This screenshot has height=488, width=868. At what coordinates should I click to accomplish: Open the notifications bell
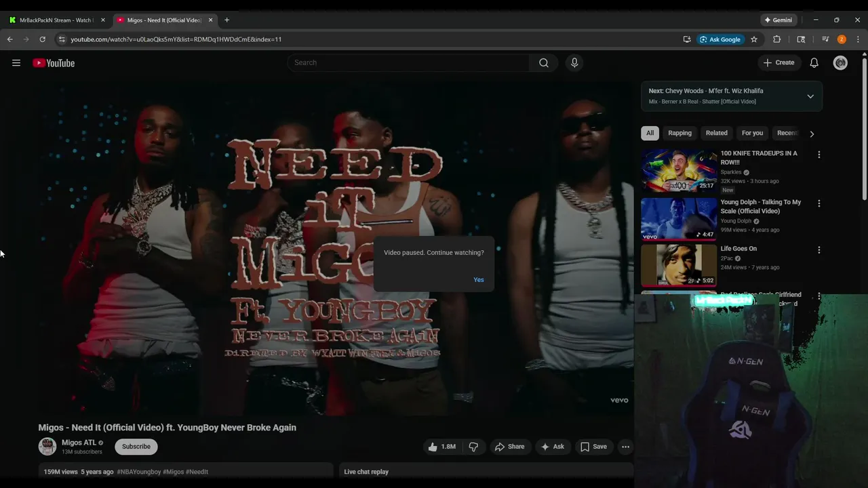pyautogui.click(x=814, y=63)
